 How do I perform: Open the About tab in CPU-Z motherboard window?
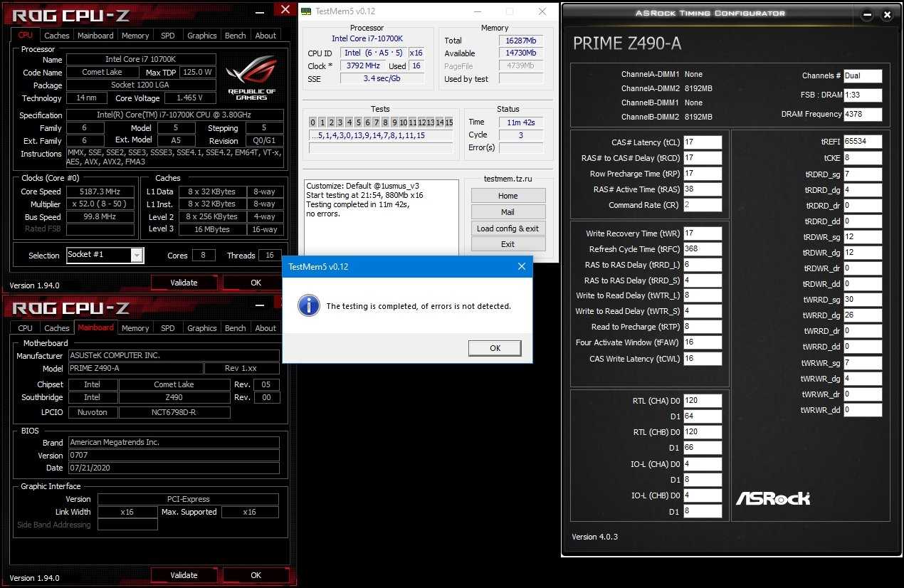pos(266,328)
